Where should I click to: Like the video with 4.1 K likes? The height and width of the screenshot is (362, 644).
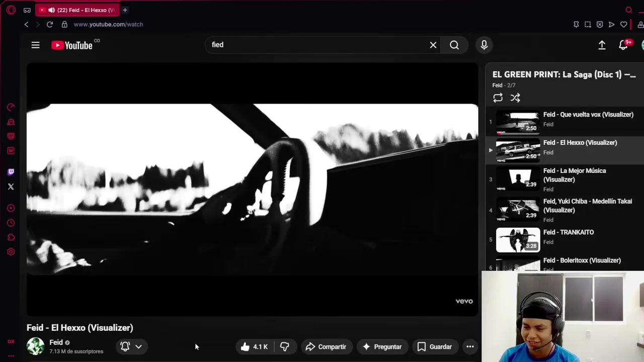point(254,347)
